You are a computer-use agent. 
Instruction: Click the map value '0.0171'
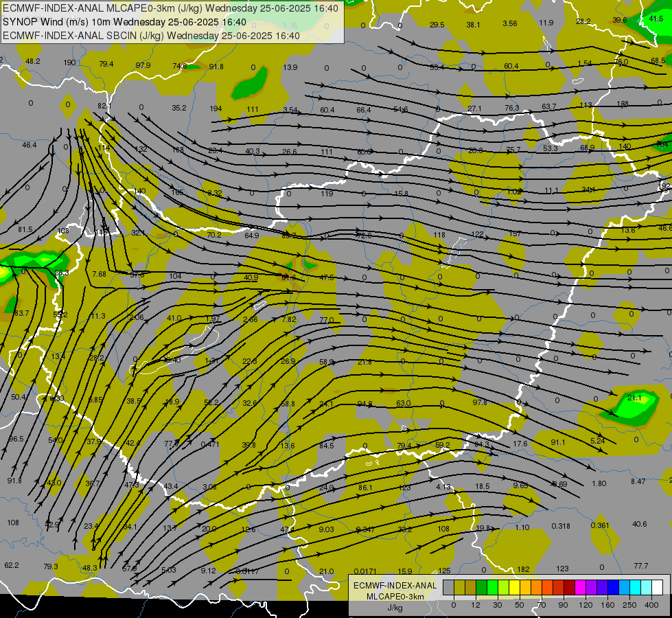[x=365, y=571]
